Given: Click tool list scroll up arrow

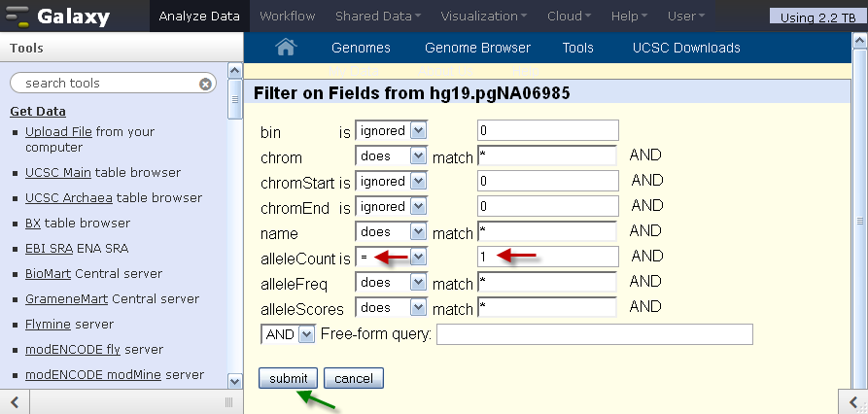Looking at the screenshot, I should coord(234,71).
